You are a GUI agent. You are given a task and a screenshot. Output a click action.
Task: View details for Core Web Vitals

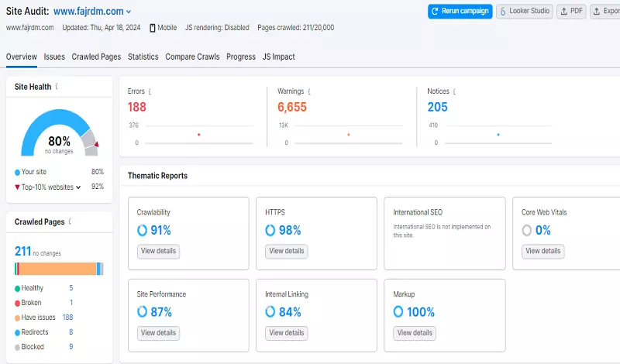543,251
